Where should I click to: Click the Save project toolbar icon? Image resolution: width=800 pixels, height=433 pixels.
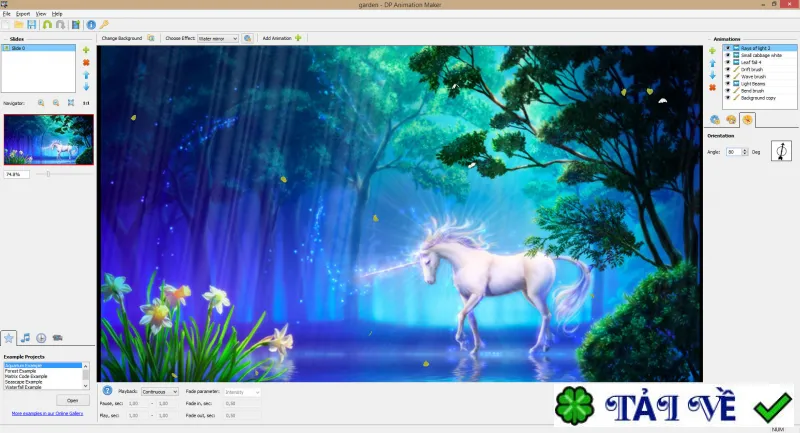click(x=32, y=24)
